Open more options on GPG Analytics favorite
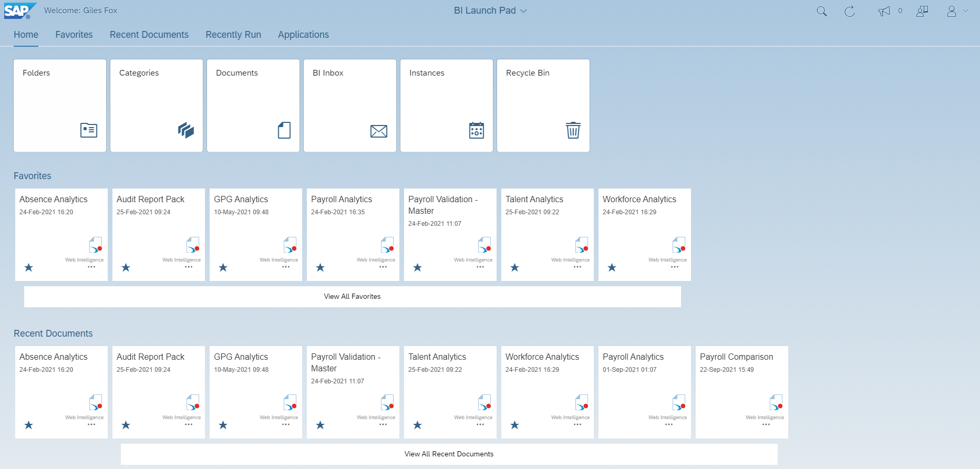Screen dimensions: 980x469 pos(286,267)
